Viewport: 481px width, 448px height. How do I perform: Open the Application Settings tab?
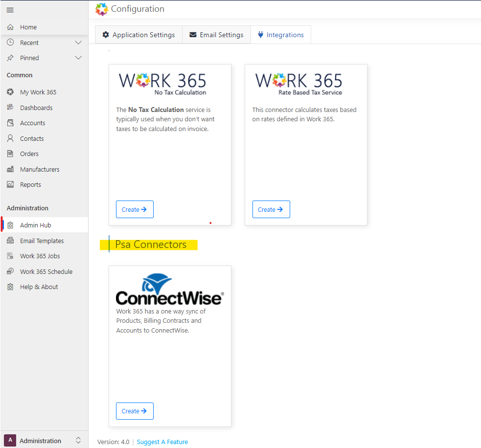click(x=138, y=35)
